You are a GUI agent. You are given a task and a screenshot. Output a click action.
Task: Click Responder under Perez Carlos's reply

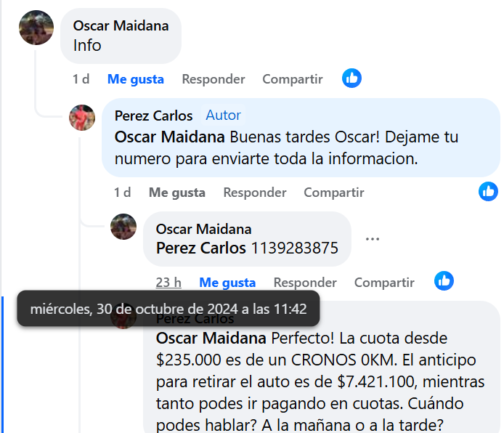[x=255, y=193]
